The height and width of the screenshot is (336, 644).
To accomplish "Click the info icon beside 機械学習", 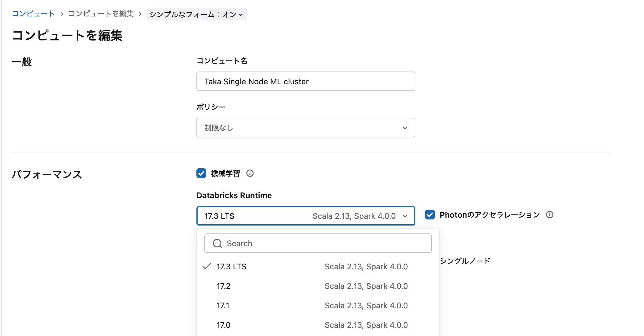I will pyautogui.click(x=250, y=173).
